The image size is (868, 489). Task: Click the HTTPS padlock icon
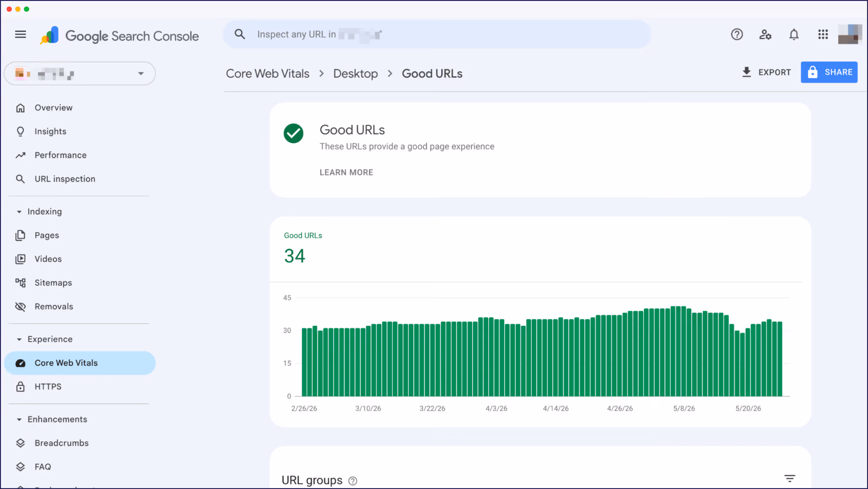tap(20, 386)
